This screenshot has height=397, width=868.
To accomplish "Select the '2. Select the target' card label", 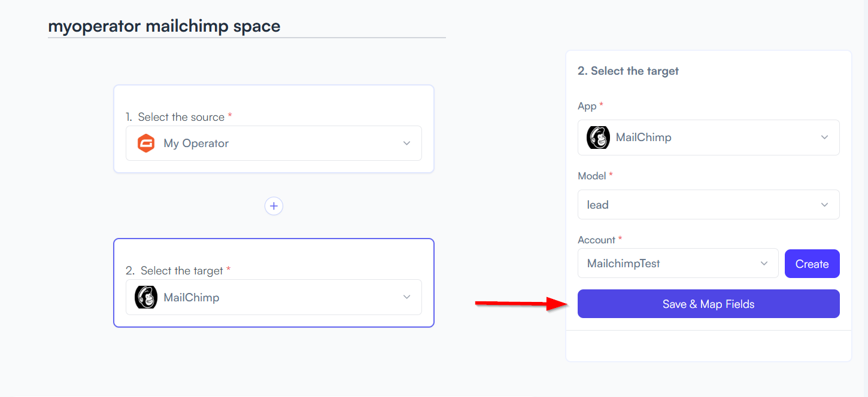I will coord(178,271).
